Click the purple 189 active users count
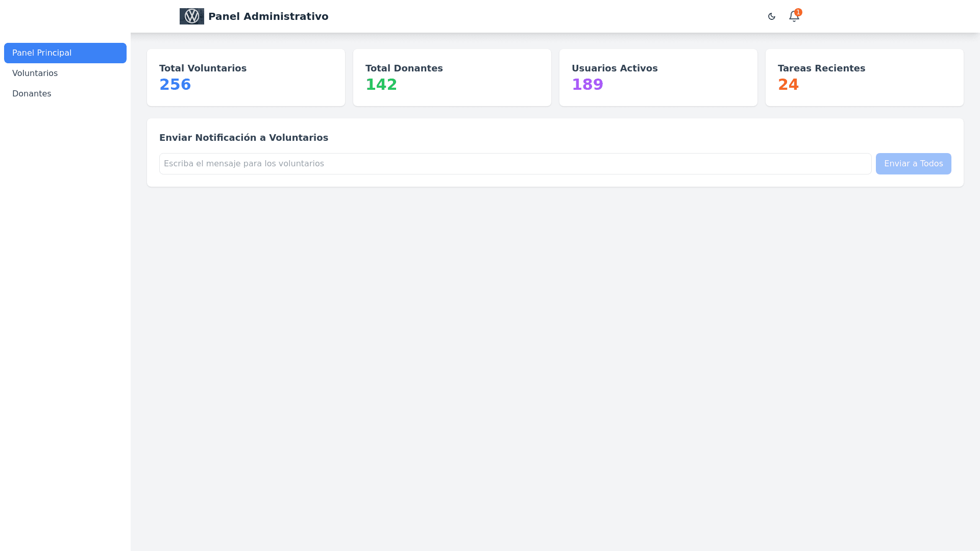Screen dimensions: 980x551 tap(587, 85)
